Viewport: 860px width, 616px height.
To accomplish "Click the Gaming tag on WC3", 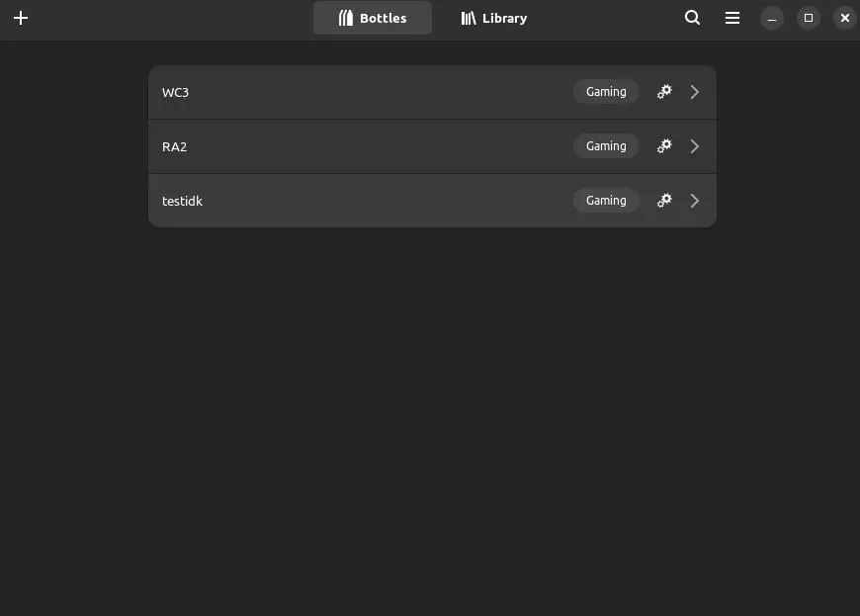I will [x=606, y=92].
